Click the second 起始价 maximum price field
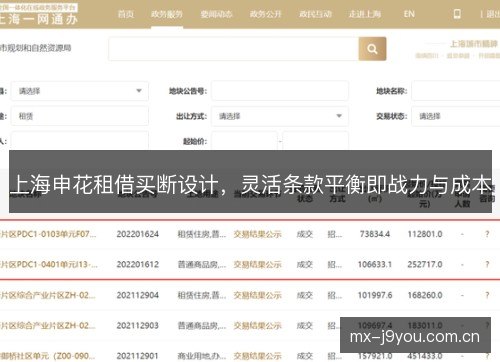Screen dimensions: 500x362 [315, 141]
